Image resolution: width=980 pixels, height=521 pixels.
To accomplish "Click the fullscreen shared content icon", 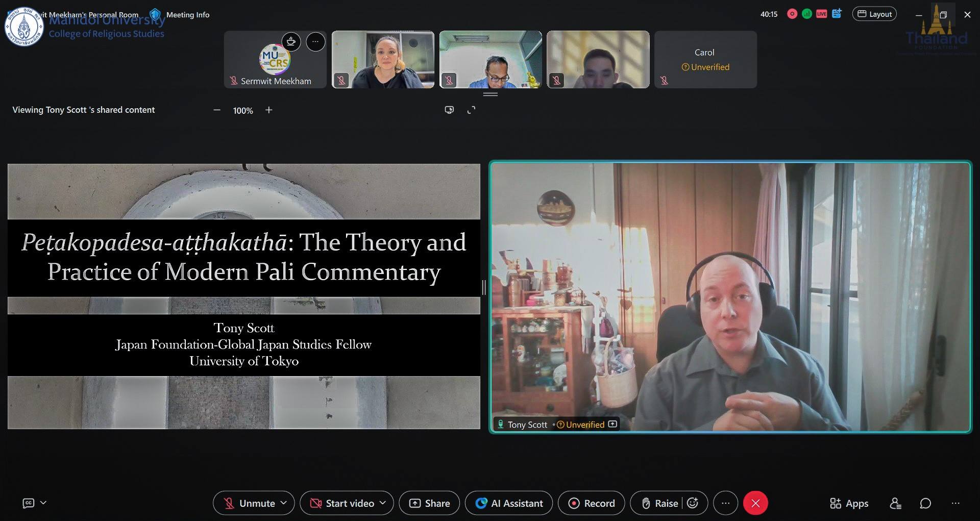I will pos(471,110).
